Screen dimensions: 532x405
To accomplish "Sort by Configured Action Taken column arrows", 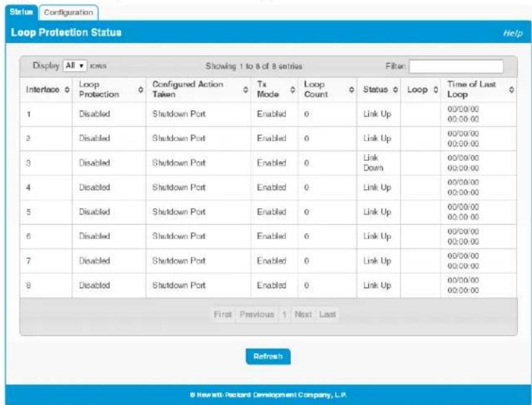I will coord(246,90).
